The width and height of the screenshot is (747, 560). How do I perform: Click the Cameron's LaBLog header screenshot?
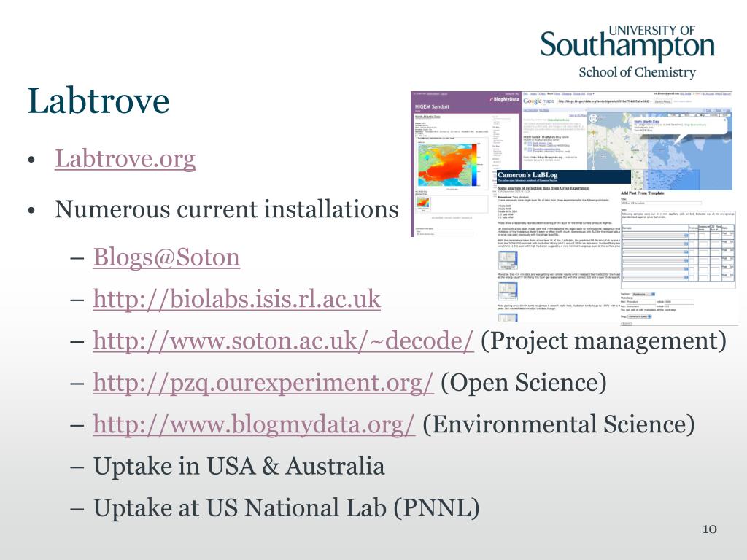pyautogui.click(x=564, y=176)
